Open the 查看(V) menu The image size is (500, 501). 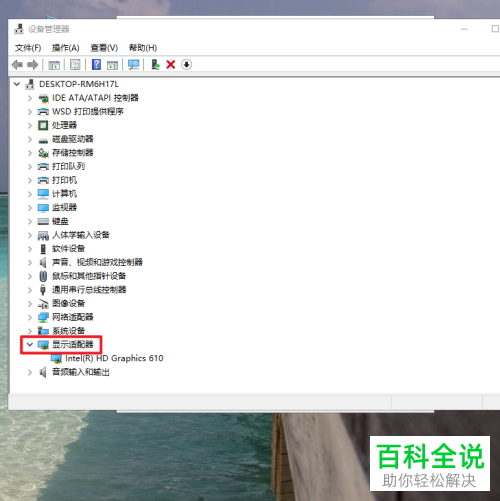pos(104,48)
